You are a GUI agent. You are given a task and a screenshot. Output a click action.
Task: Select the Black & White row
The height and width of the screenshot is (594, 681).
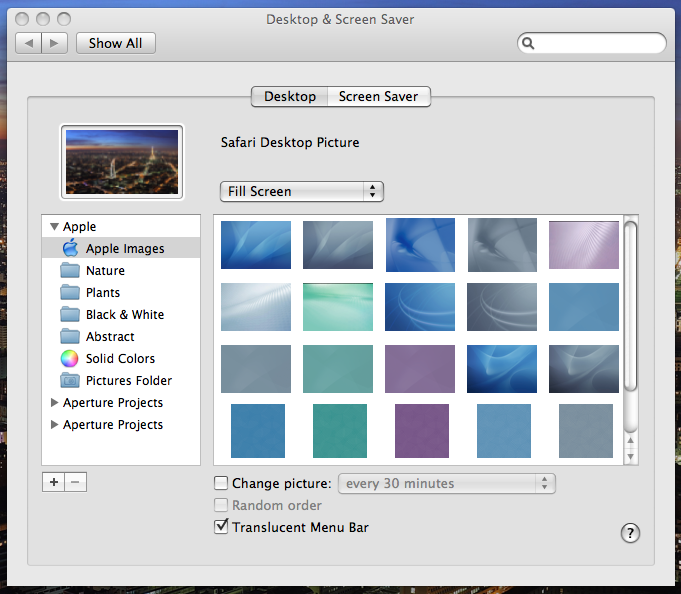pyautogui.click(x=121, y=314)
